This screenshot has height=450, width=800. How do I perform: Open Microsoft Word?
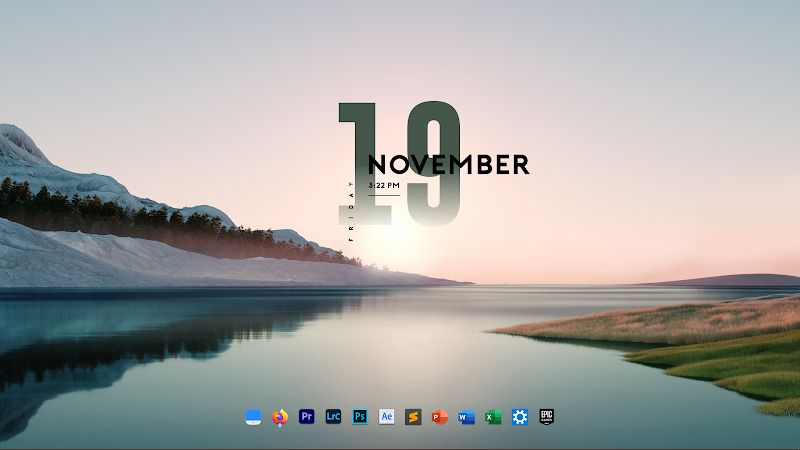466,417
